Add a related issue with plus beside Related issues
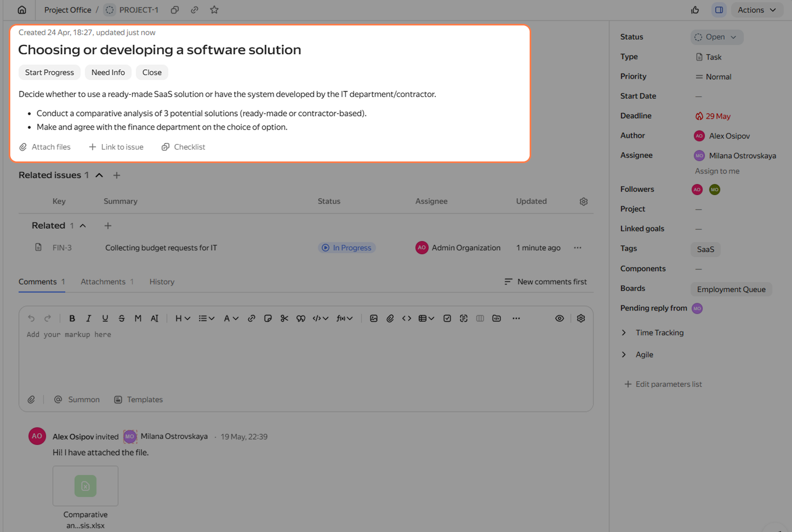 pyautogui.click(x=117, y=175)
